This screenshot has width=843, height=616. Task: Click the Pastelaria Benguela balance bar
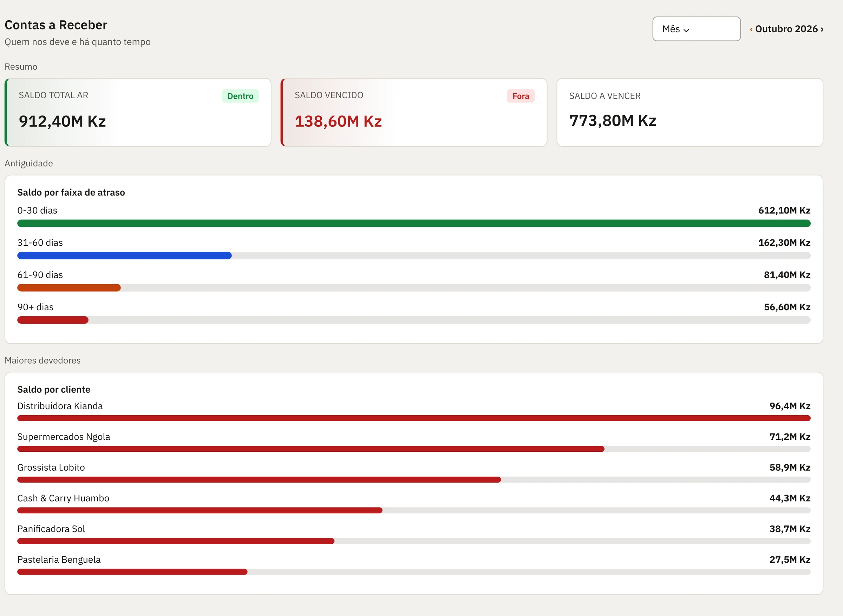coord(132,572)
